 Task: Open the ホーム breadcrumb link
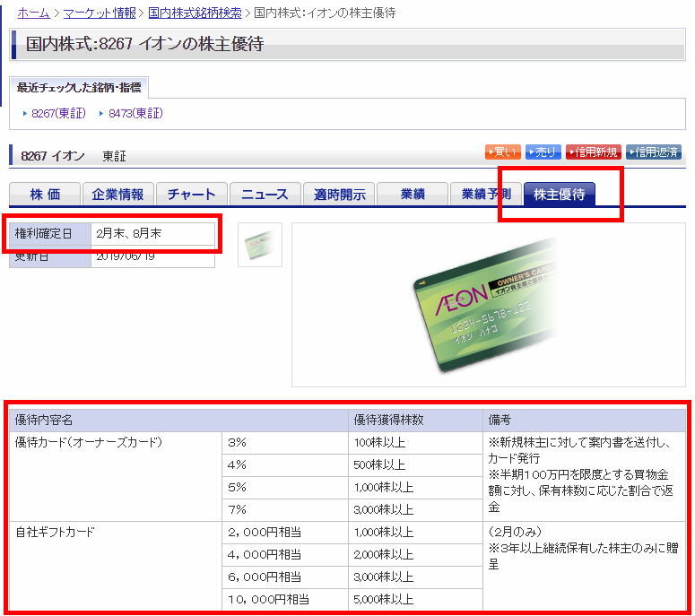point(33,13)
